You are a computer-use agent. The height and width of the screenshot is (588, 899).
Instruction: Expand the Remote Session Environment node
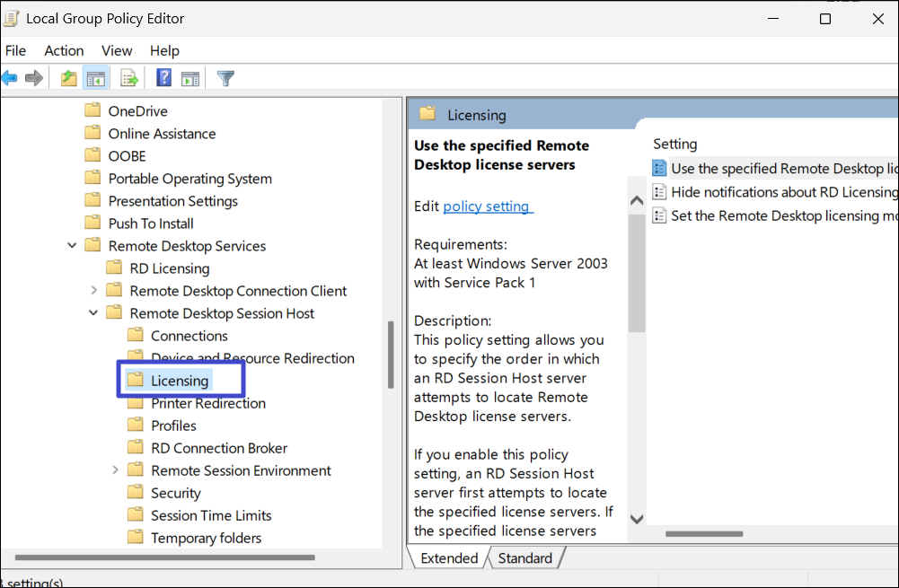tap(115, 470)
